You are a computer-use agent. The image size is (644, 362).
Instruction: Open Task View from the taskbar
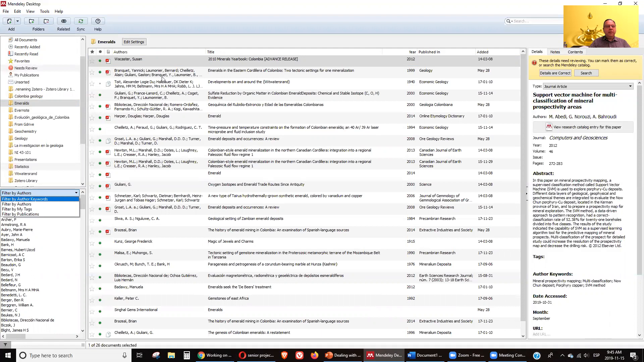click(140, 355)
